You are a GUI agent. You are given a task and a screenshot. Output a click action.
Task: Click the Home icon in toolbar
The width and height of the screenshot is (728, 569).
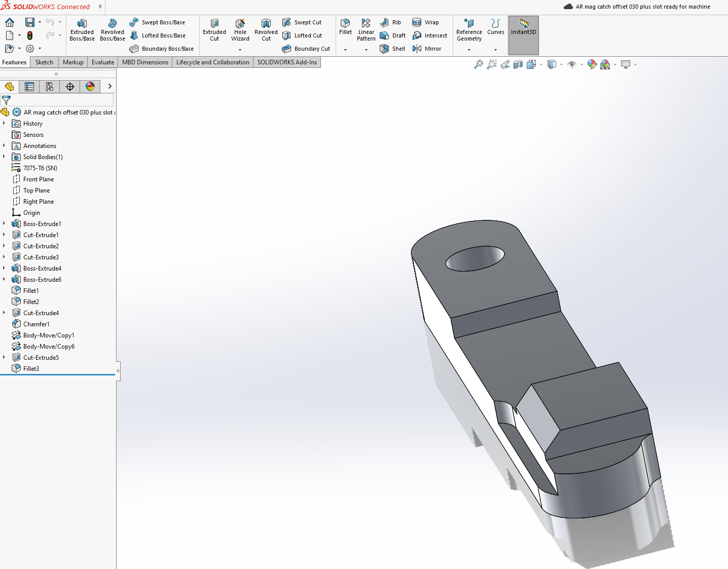point(10,22)
